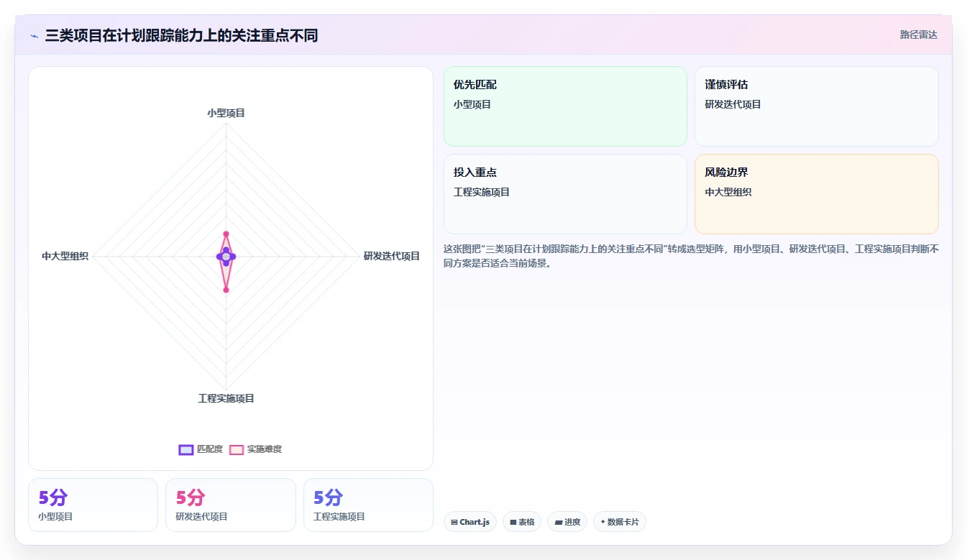This screenshot has width=967, height=560.
Task: Click 研发迭代项目 text inside the 谨慎评估 card
Action: pos(733,104)
